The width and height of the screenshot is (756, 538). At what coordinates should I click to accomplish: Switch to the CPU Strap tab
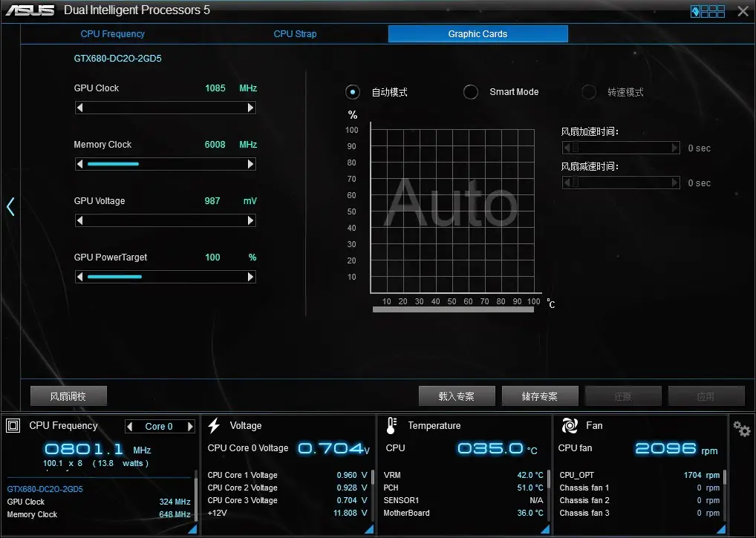pos(295,33)
